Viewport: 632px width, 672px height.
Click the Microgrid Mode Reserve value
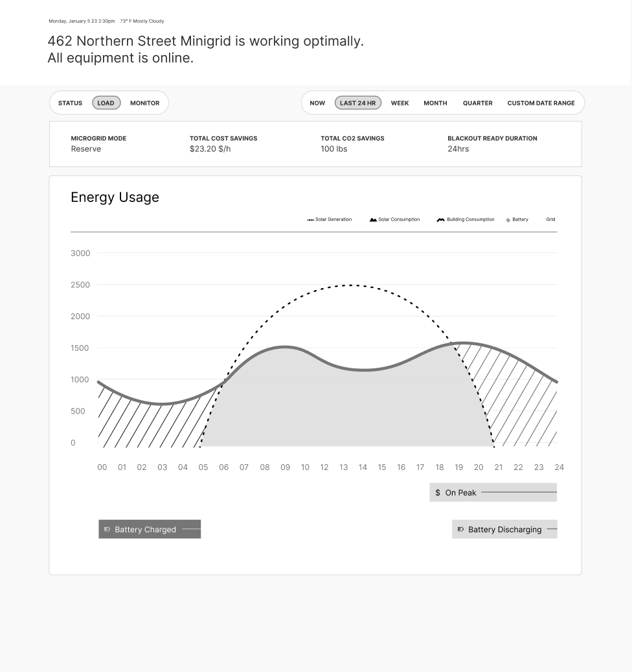click(x=86, y=149)
